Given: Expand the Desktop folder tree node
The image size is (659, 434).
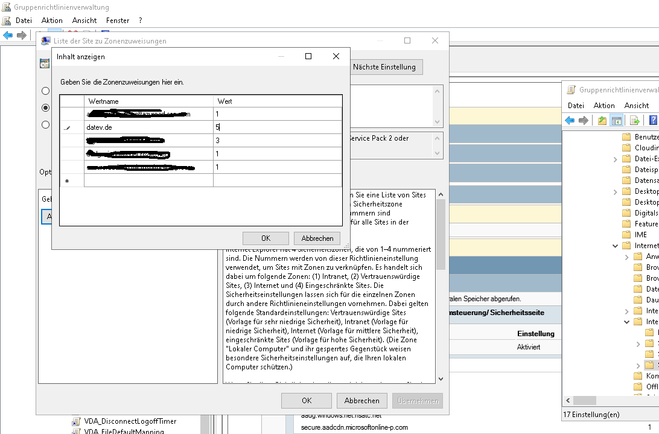Looking at the screenshot, I should (615, 189).
